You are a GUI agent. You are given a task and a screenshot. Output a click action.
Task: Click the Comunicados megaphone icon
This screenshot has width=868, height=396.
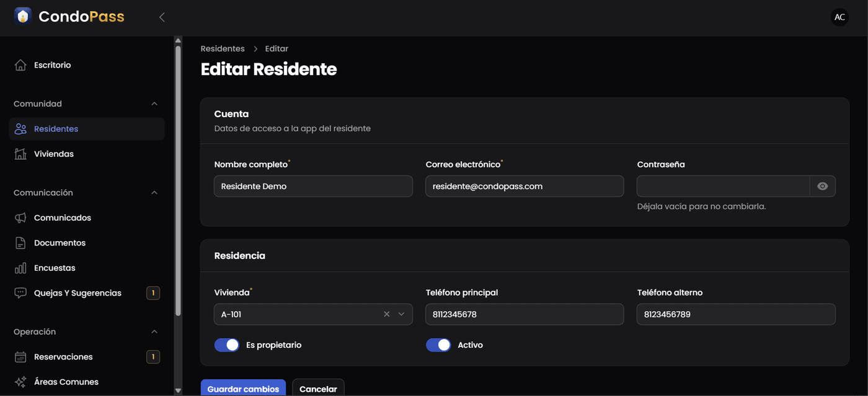point(20,218)
